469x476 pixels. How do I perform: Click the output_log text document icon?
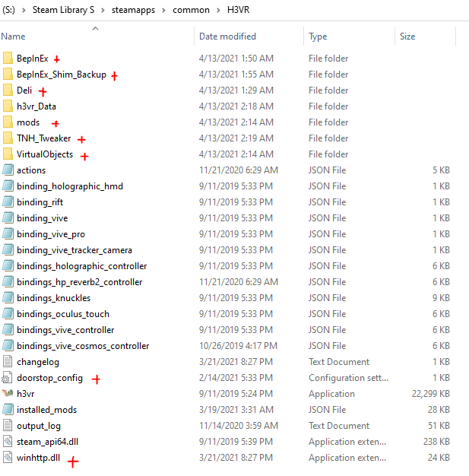(x=8, y=426)
